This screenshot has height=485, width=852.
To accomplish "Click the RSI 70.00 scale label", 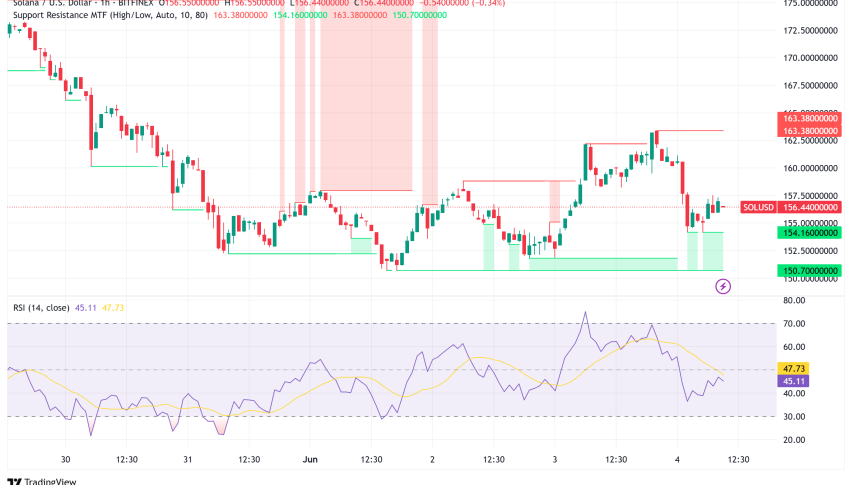I will 794,324.
